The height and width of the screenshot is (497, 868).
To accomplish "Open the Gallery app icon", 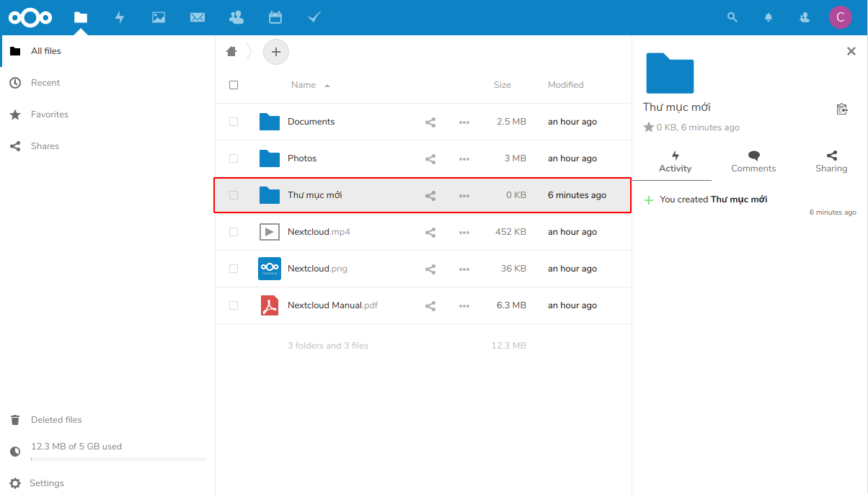I will [x=159, y=17].
